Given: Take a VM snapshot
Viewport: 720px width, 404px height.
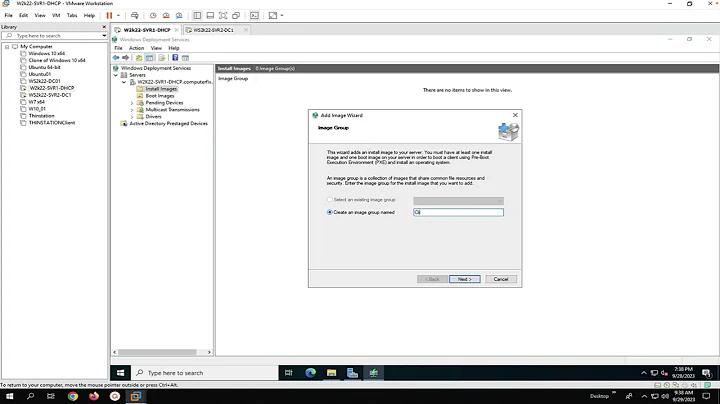Looking at the screenshot, I should coord(153,15).
